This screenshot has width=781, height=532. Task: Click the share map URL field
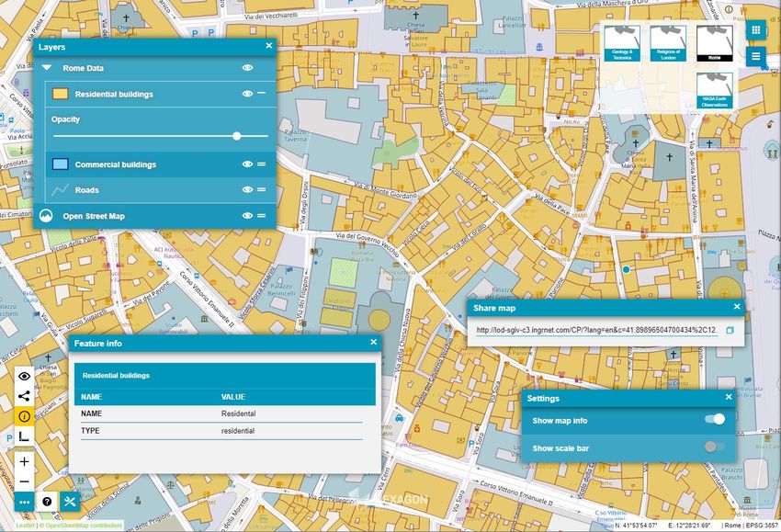(x=597, y=330)
